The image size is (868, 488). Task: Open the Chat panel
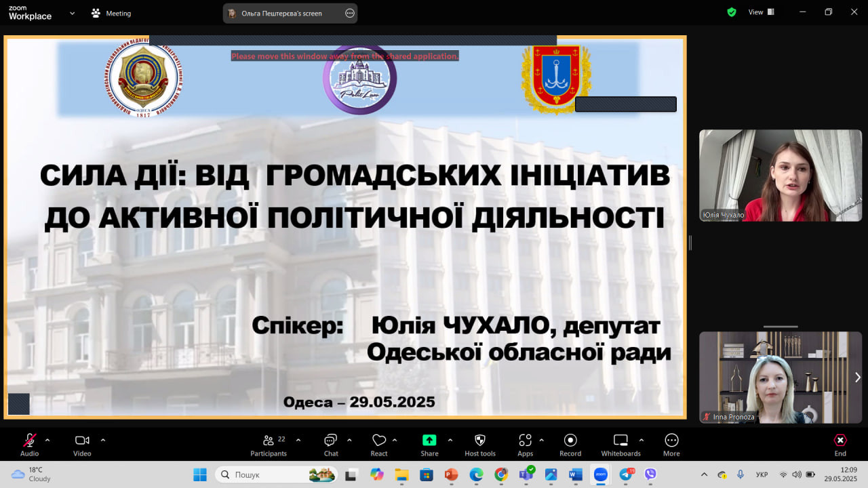(331, 445)
